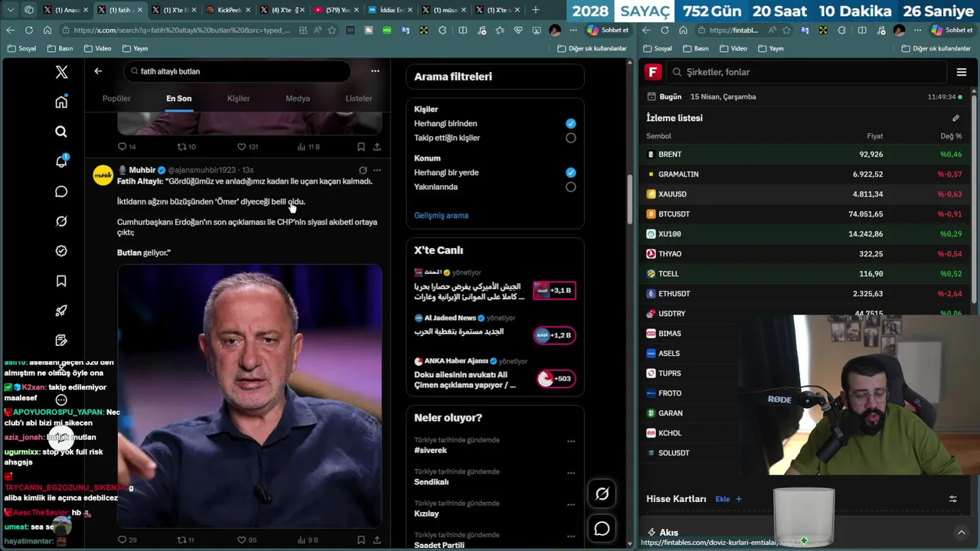Open Sobhet et button in left browser

608,30
